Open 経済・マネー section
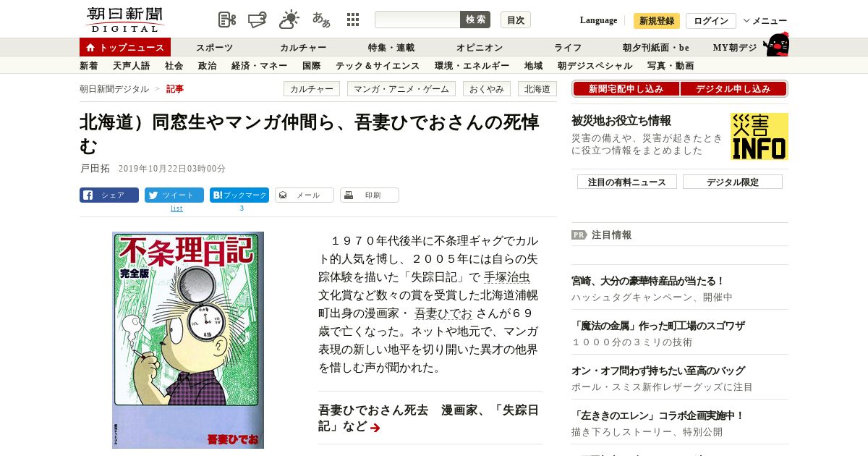 click(259, 66)
